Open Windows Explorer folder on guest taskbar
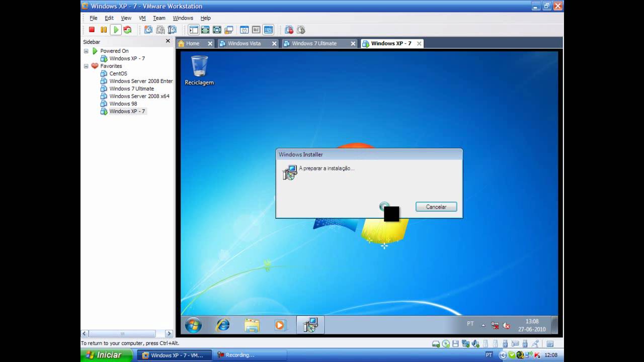 point(252,325)
